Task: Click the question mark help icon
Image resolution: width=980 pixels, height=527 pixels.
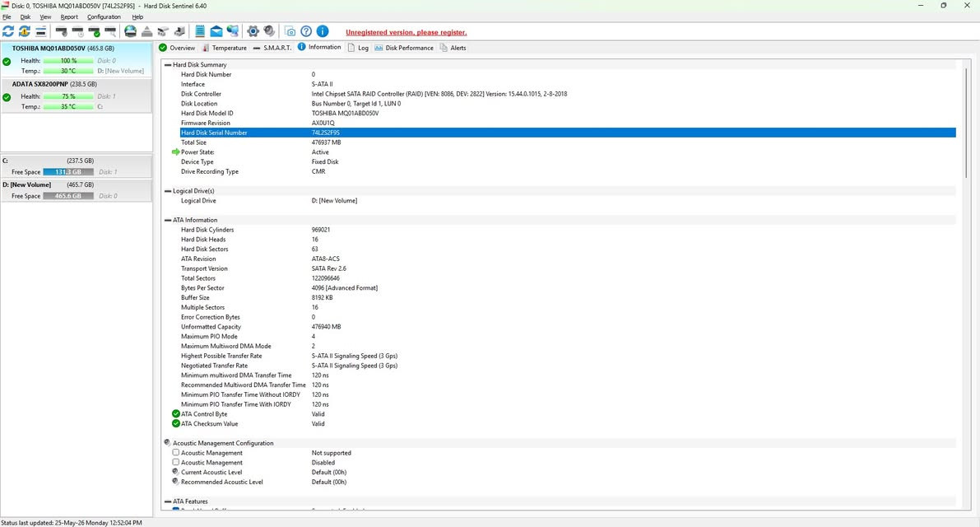Action: tap(306, 31)
